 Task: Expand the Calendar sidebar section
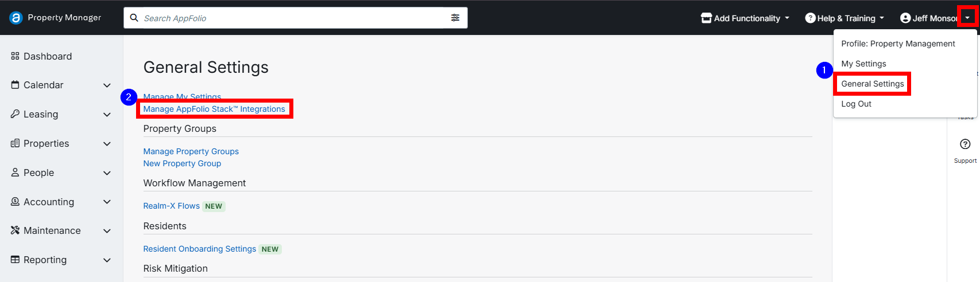[107, 85]
